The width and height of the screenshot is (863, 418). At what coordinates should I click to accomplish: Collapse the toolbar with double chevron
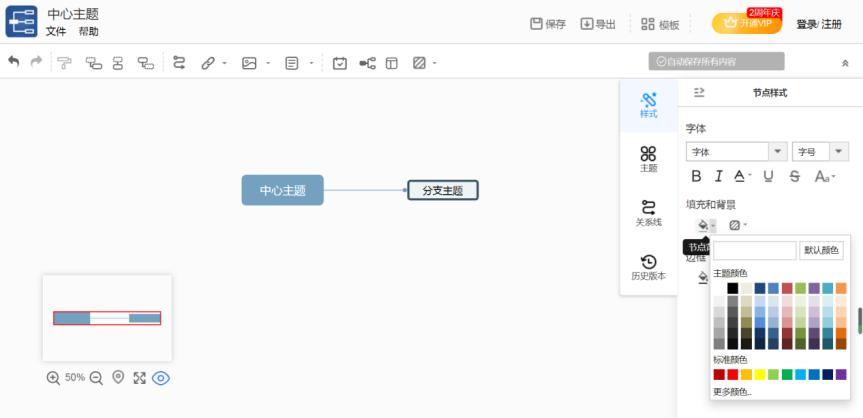click(845, 63)
